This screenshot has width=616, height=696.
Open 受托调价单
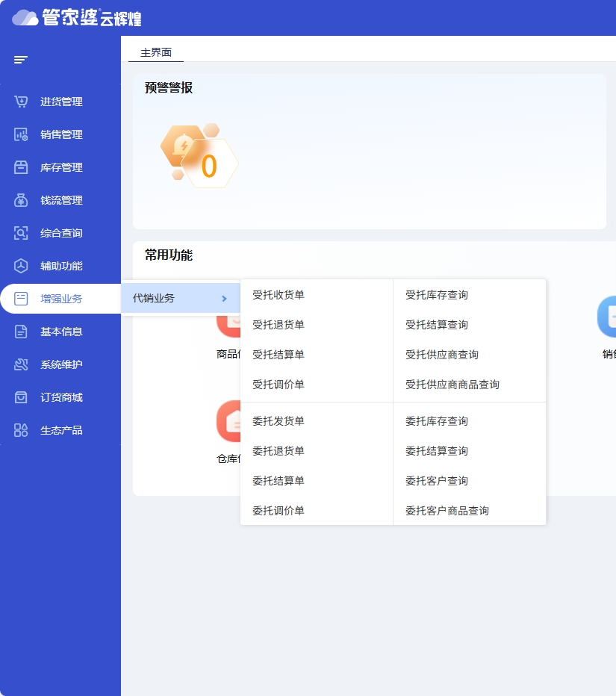tap(279, 385)
